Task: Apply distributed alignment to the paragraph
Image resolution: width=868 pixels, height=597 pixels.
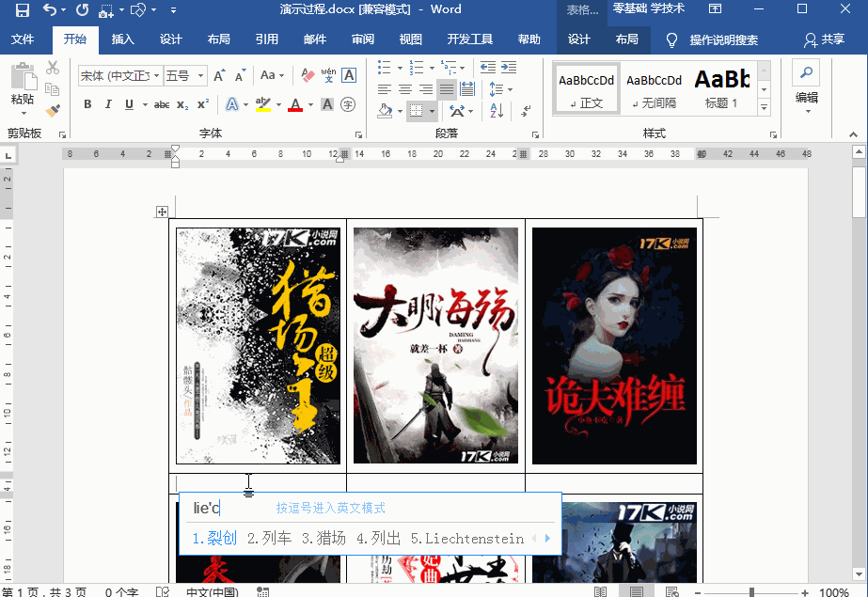Action: click(467, 89)
